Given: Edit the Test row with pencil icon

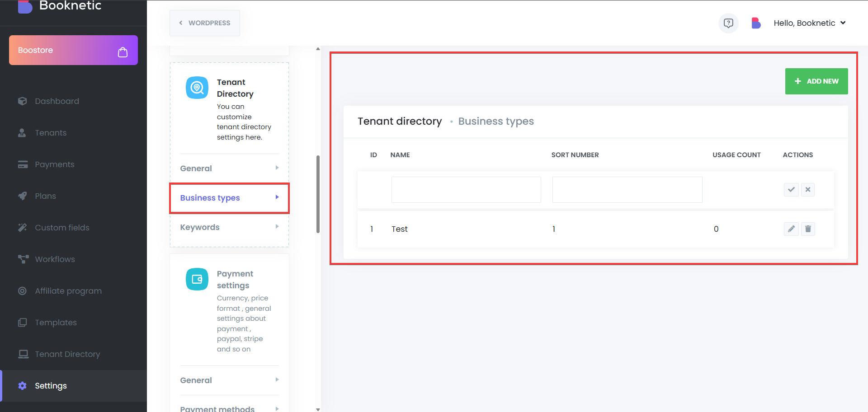Looking at the screenshot, I should point(791,229).
